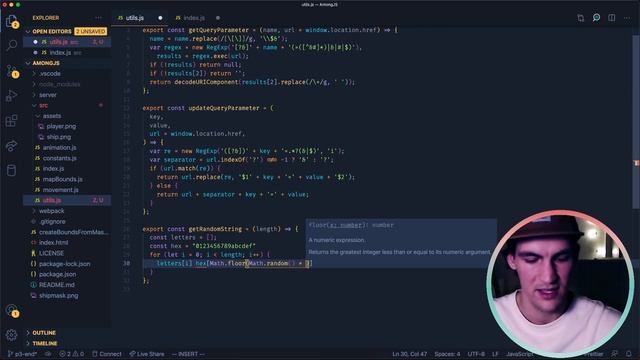Change end of line sequence LF
Viewport: 640px width, 360px height.
coord(495,354)
